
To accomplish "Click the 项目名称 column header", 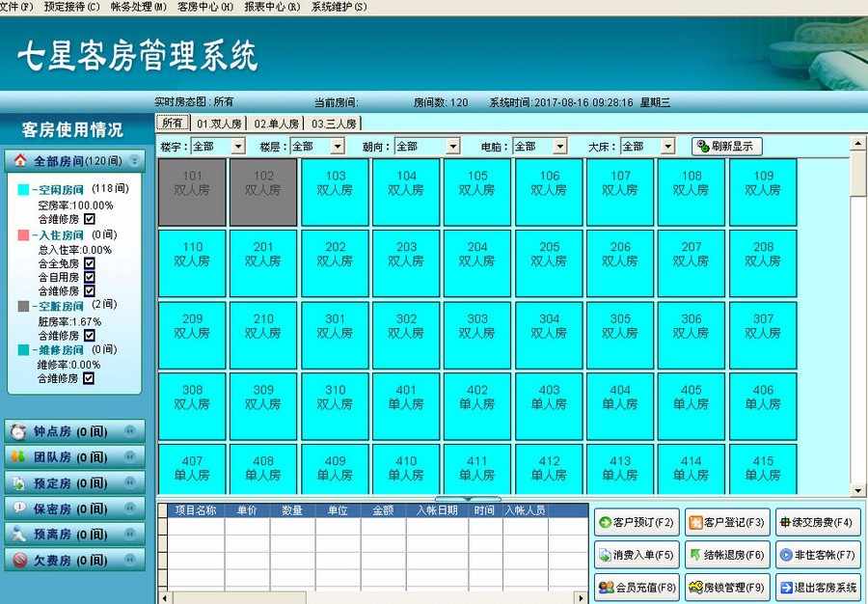I will (x=196, y=510).
